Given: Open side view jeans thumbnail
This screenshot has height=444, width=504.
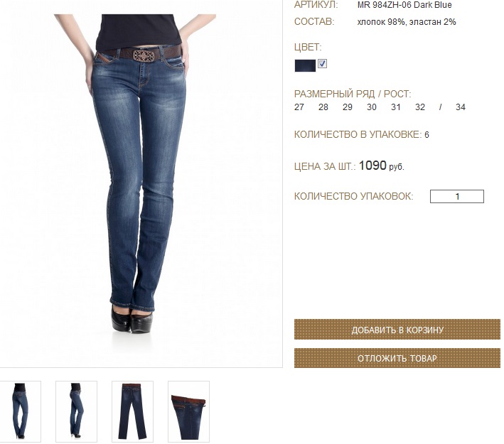Looking at the screenshot, I should coord(76,411).
